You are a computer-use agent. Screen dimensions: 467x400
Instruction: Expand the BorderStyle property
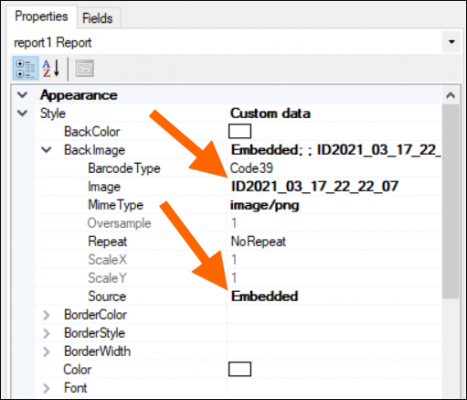[46, 333]
